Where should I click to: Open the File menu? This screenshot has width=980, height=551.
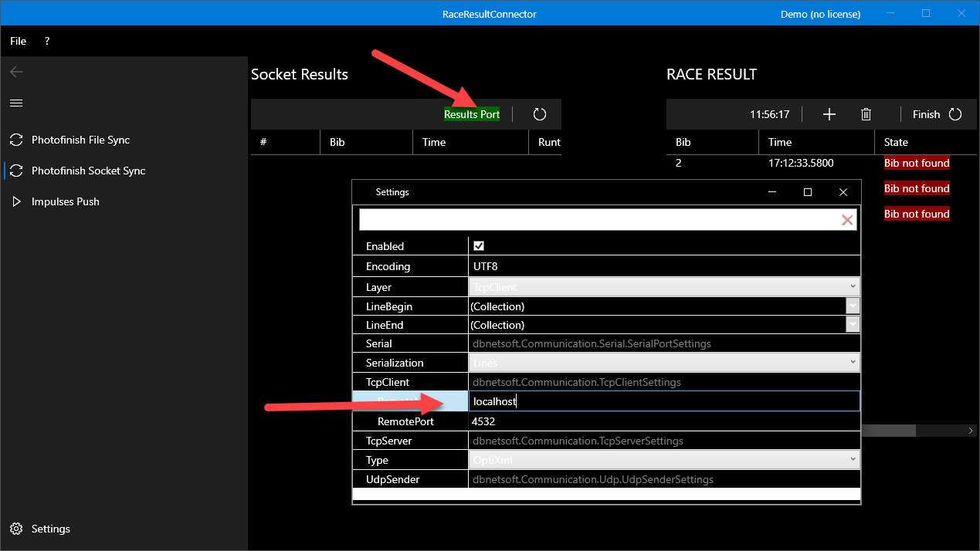(18, 41)
